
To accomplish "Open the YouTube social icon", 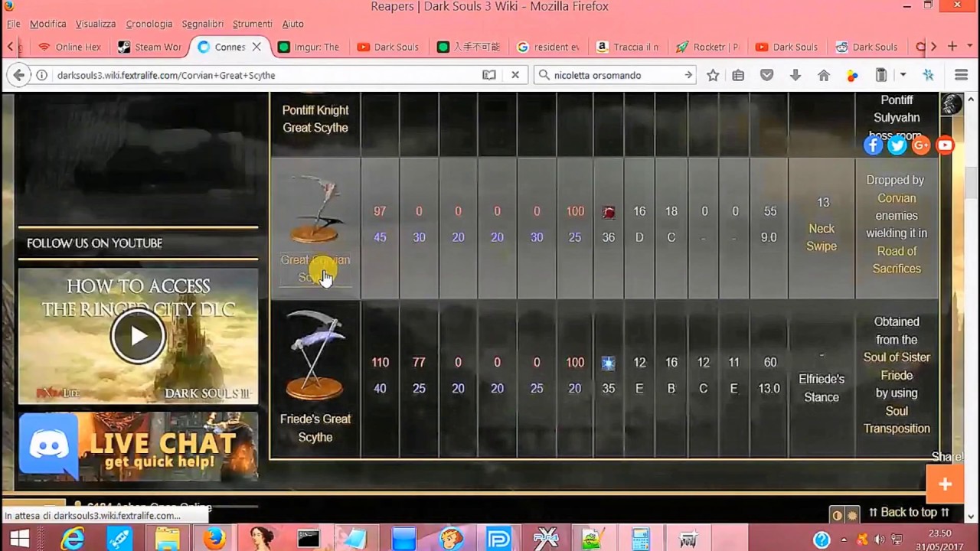I will point(945,145).
